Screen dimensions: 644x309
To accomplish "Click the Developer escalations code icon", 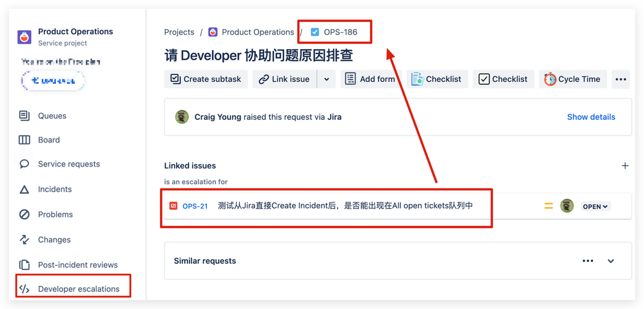I will (24, 289).
